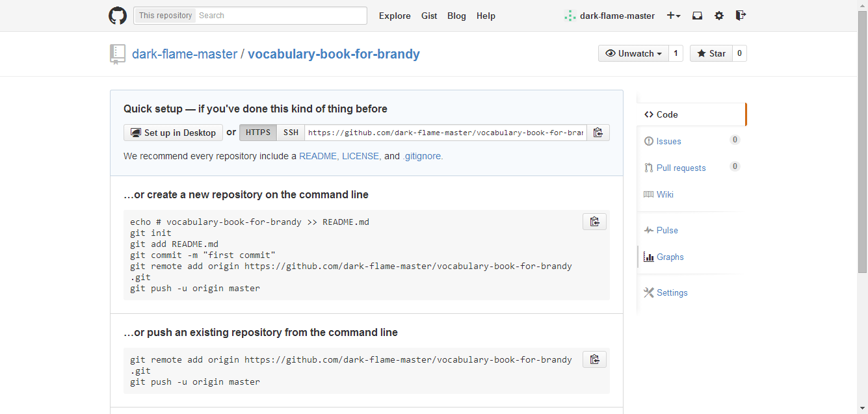This screenshot has height=414, width=868.
Task: Open the dark-flame-master owner link
Action: point(185,54)
